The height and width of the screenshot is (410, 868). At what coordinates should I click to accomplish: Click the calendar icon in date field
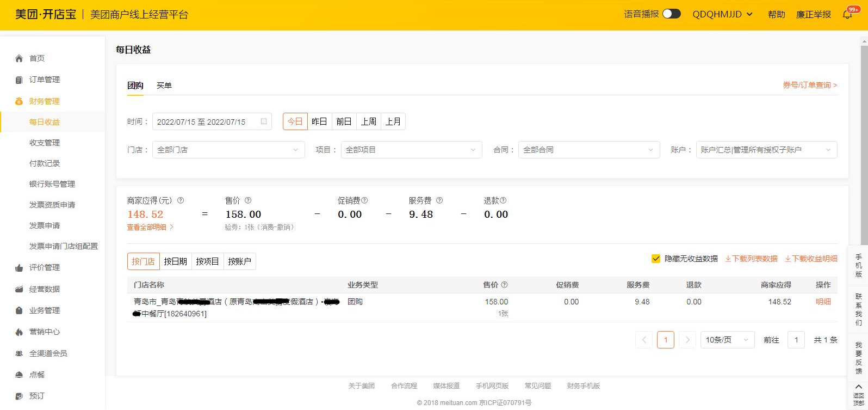pos(264,121)
